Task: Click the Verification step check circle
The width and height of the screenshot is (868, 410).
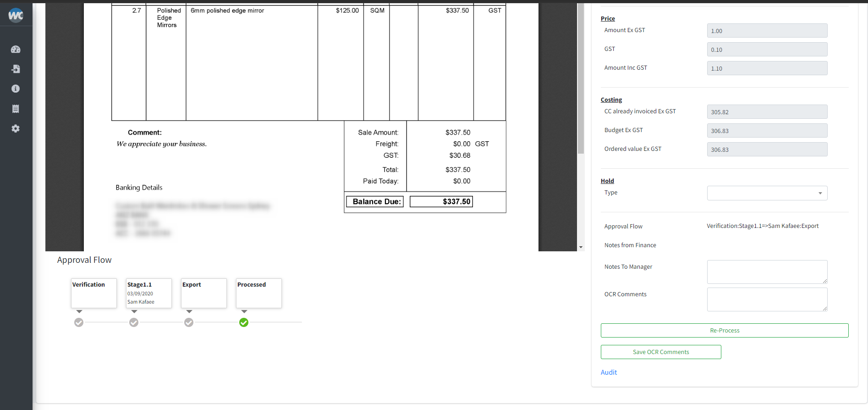Action: click(x=79, y=322)
